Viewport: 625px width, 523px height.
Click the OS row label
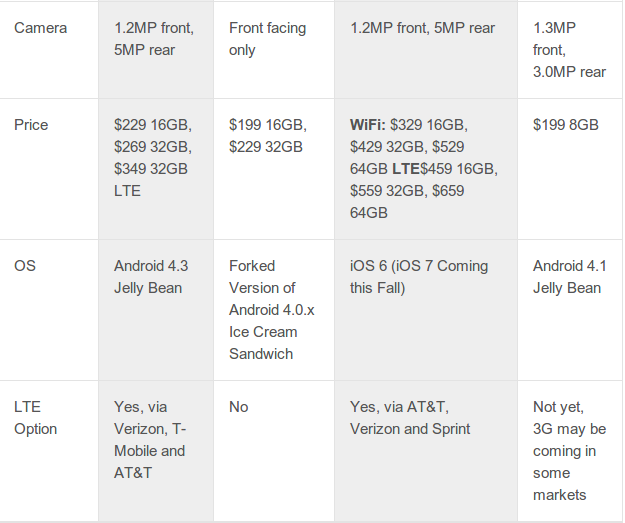pyautogui.click(x=25, y=266)
